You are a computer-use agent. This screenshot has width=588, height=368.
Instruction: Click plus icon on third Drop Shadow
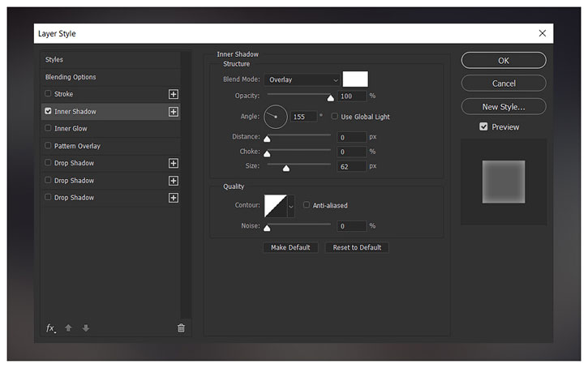pos(174,198)
